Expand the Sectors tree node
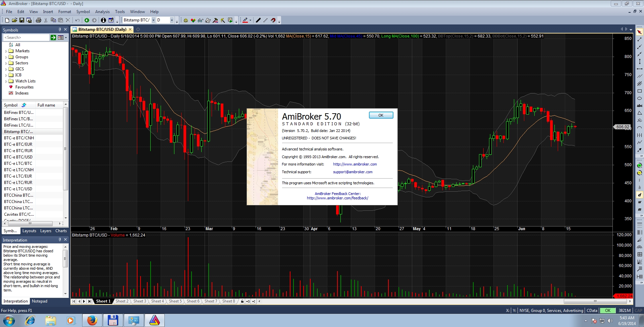The height and width of the screenshot is (327, 644). point(6,63)
